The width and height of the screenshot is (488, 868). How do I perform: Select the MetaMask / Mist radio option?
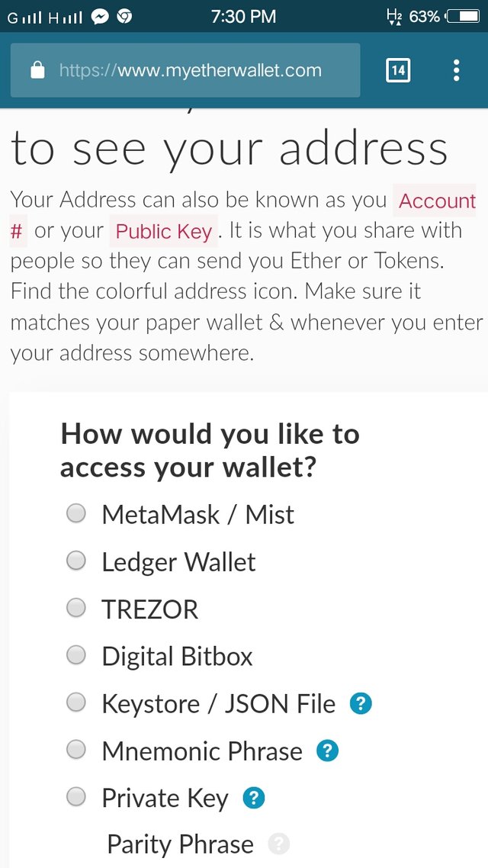pos(76,514)
